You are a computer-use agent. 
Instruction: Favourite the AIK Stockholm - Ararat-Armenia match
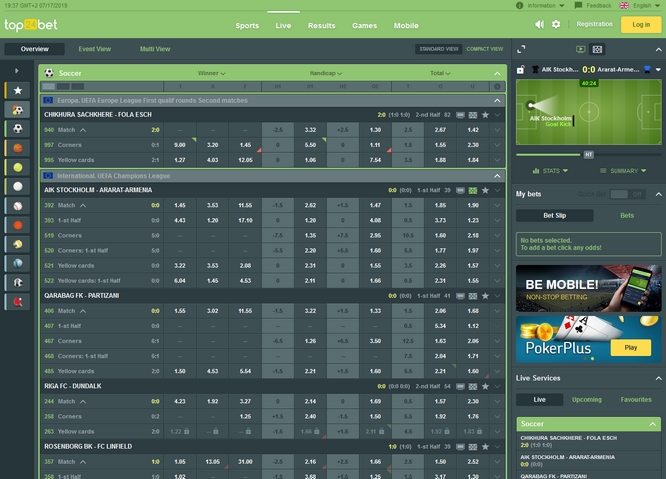click(485, 190)
